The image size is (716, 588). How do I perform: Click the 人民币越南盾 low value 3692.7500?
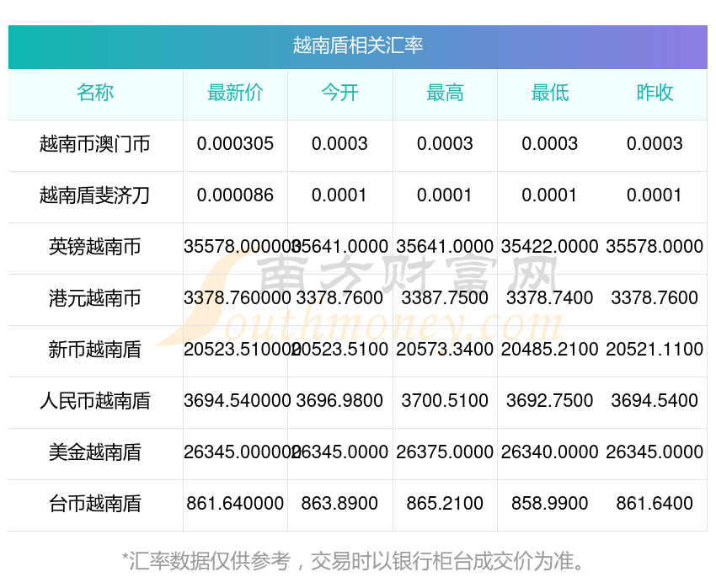550,401
